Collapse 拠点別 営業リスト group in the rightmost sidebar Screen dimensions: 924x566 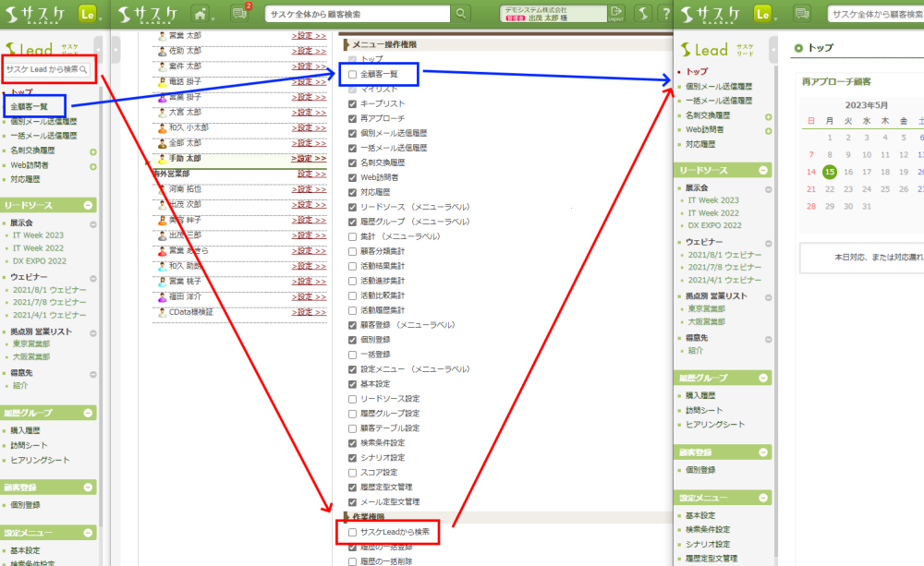[769, 297]
